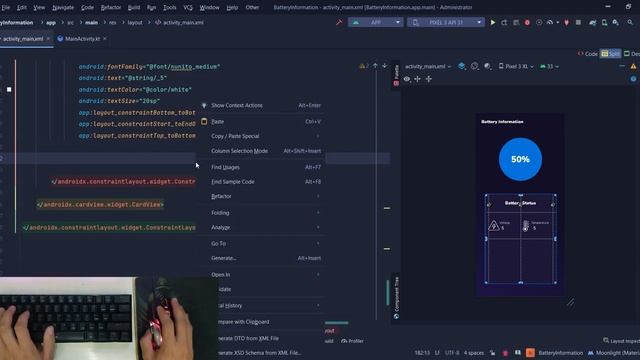The width and height of the screenshot is (640, 360).
Task: Open the Refactor menu in menu bar
Action: pyautogui.click(x=111, y=7)
